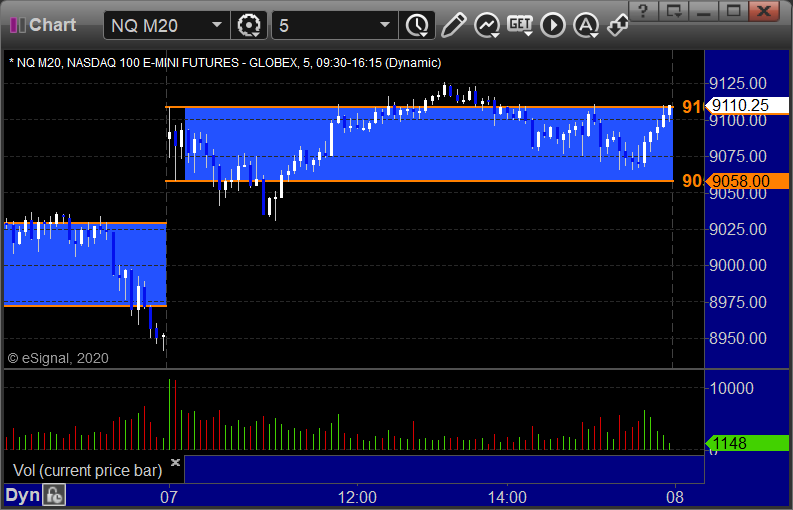The width and height of the screenshot is (793, 510).
Task: Click the 8975.00 price axis label
Action: pos(738,302)
